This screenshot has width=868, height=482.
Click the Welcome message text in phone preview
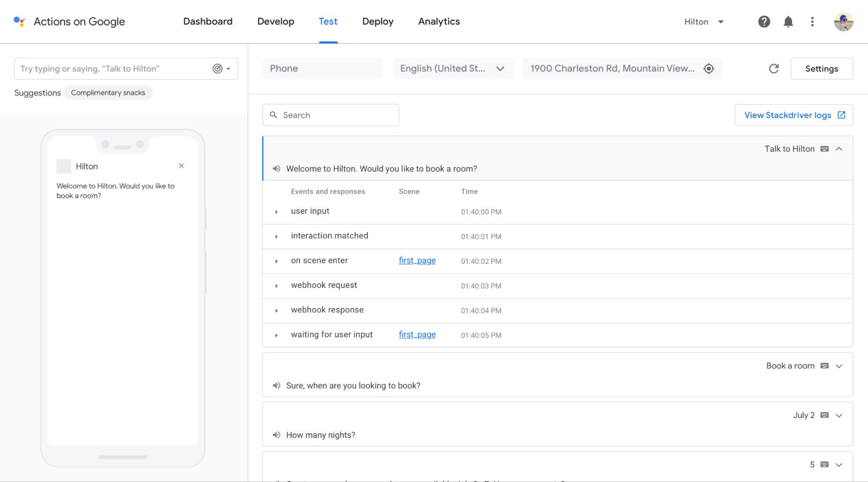click(x=115, y=191)
